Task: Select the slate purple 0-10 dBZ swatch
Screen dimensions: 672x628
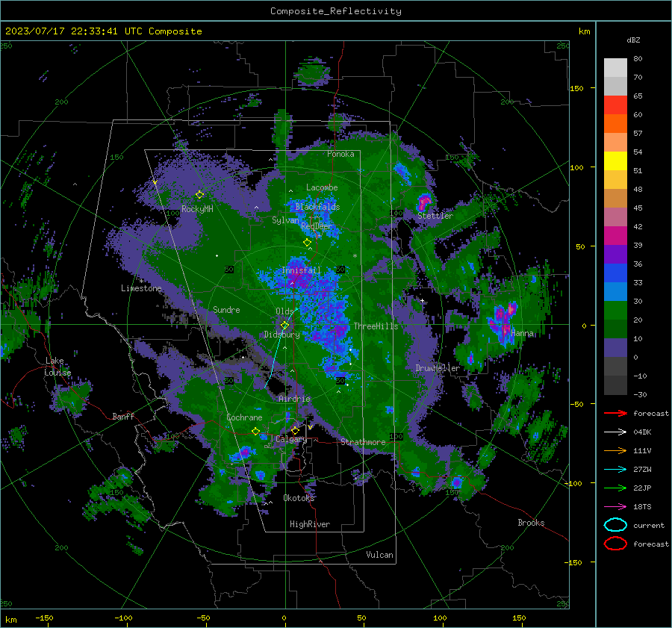Action: pyautogui.click(x=615, y=348)
